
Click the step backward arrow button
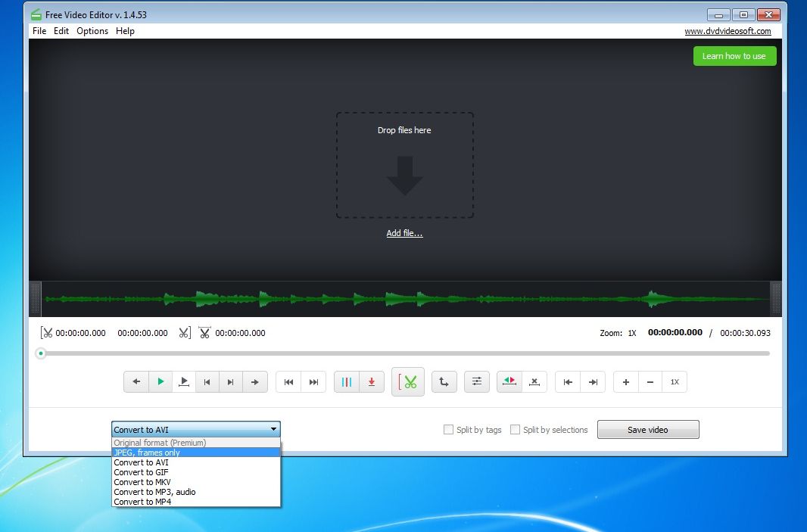pyautogui.click(x=136, y=381)
